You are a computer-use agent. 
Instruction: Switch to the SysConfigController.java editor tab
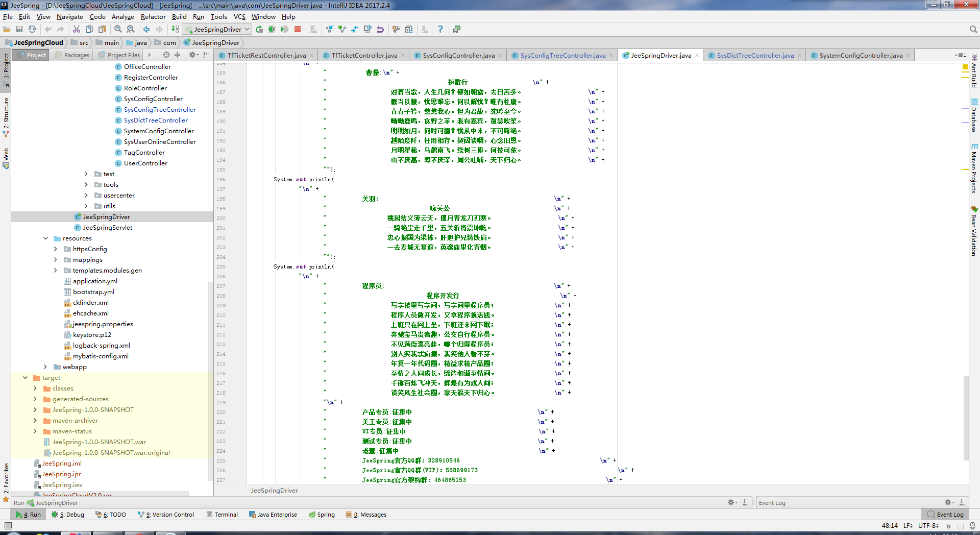coord(458,55)
